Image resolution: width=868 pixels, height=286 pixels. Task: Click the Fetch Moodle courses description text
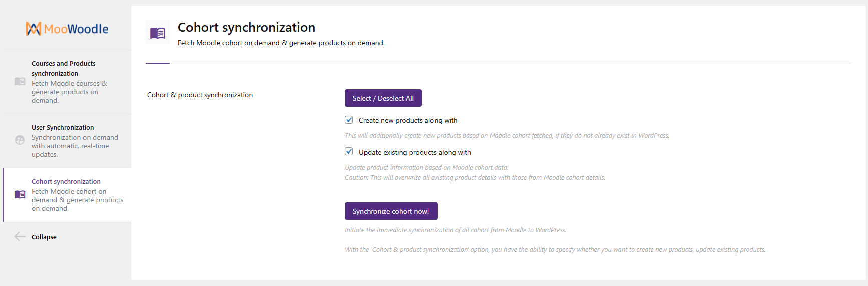[70, 92]
